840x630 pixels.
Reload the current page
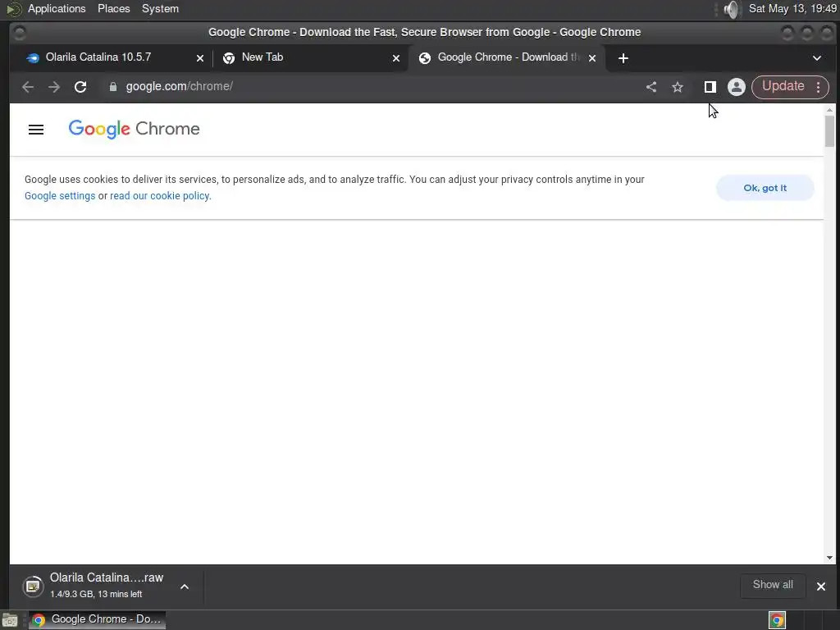pyautogui.click(x=80, y=87)
